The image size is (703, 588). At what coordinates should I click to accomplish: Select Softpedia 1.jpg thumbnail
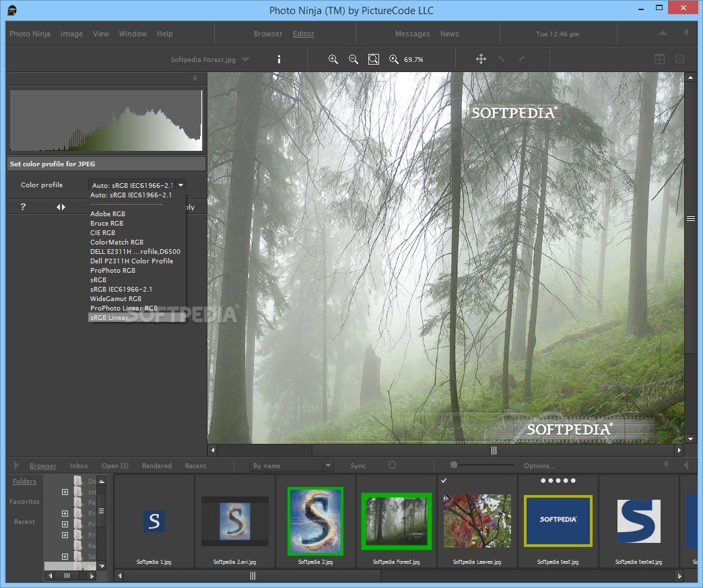[154, 521]
